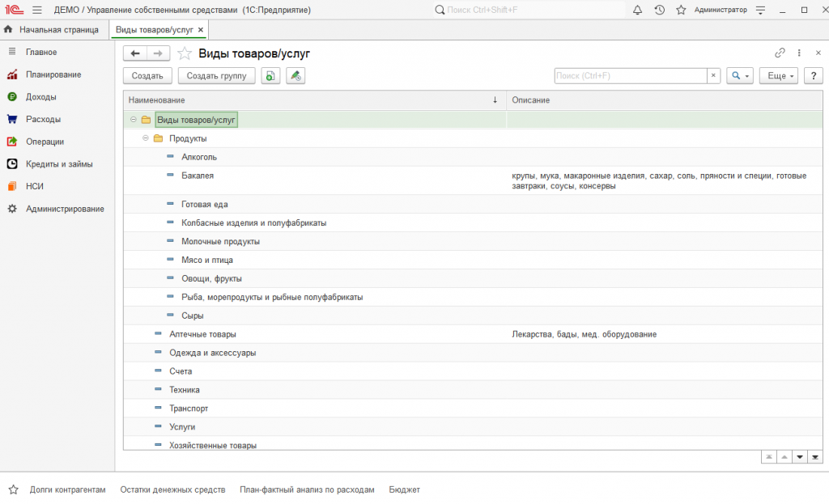Select the Мясо и птица row
Screen dimensions: 829x504
pos(473,260)
